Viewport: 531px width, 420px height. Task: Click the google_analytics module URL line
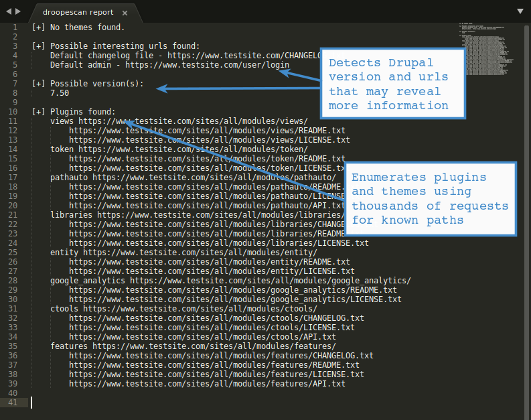(230, 281)
